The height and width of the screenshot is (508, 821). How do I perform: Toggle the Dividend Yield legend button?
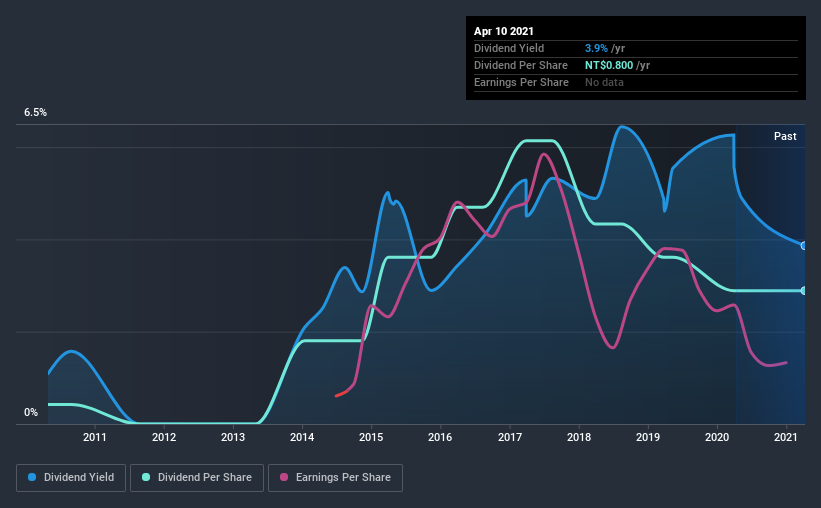71,478
